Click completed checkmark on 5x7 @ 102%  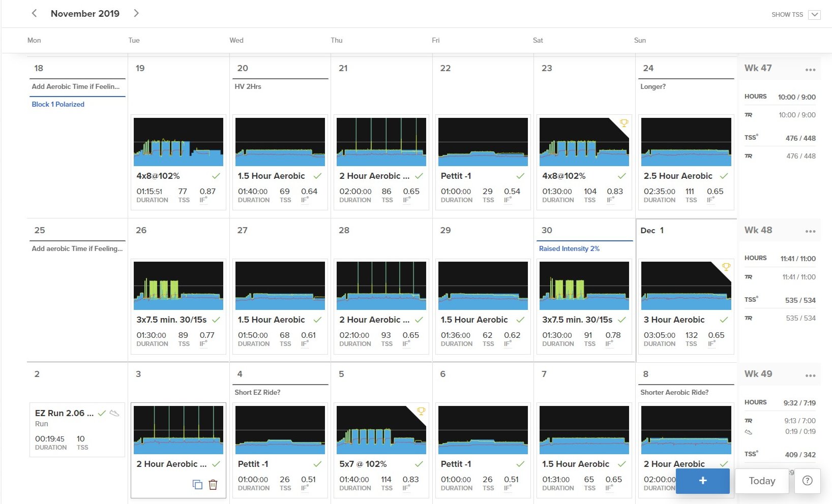(x=419, y=464)
